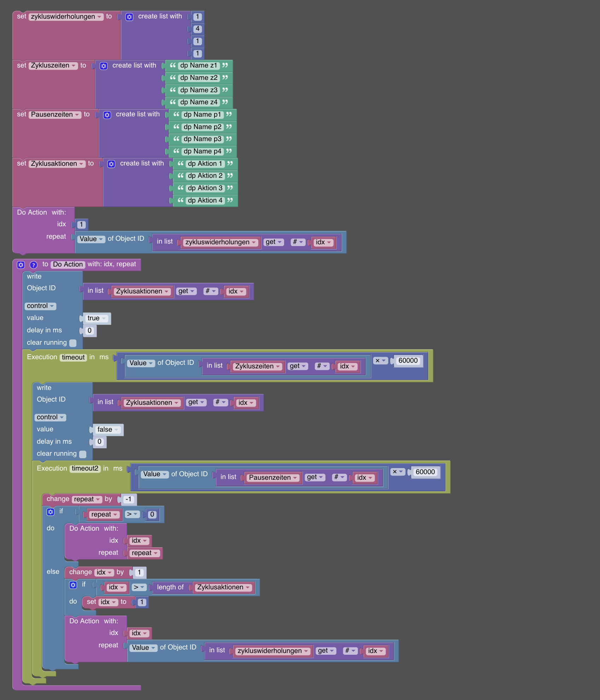Open the Pausenzeiten variable dropdown in set block
The width and height of the screenshot is (600, 700).
tap(55, 115)
